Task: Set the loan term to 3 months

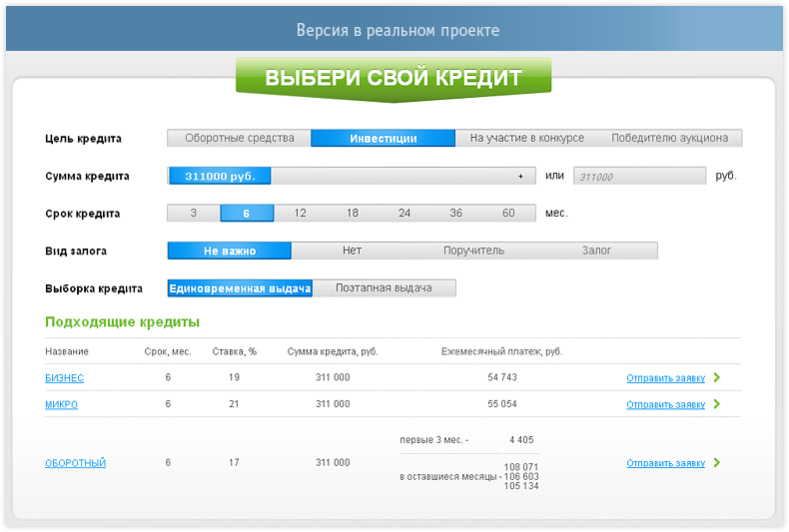Action: 194,214
